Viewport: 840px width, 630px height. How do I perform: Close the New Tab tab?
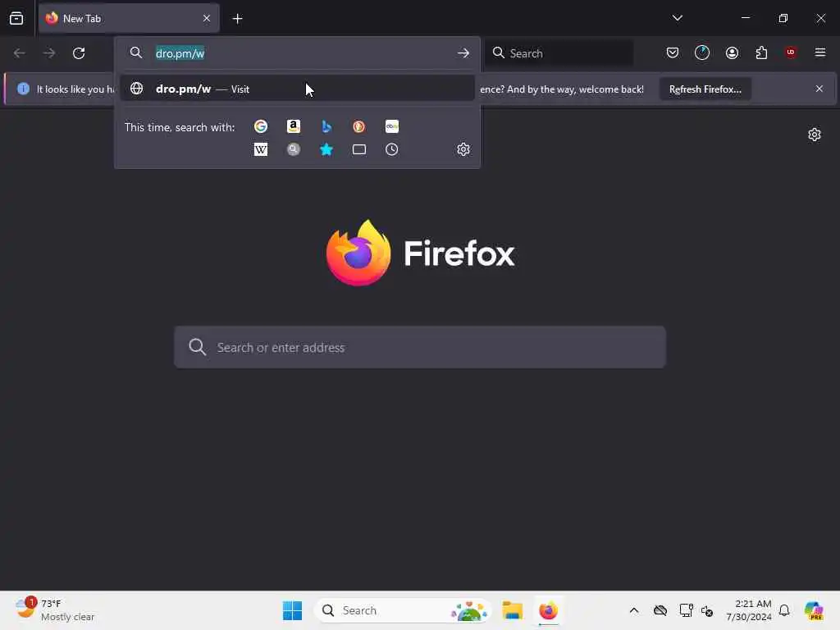coord(206,18)
